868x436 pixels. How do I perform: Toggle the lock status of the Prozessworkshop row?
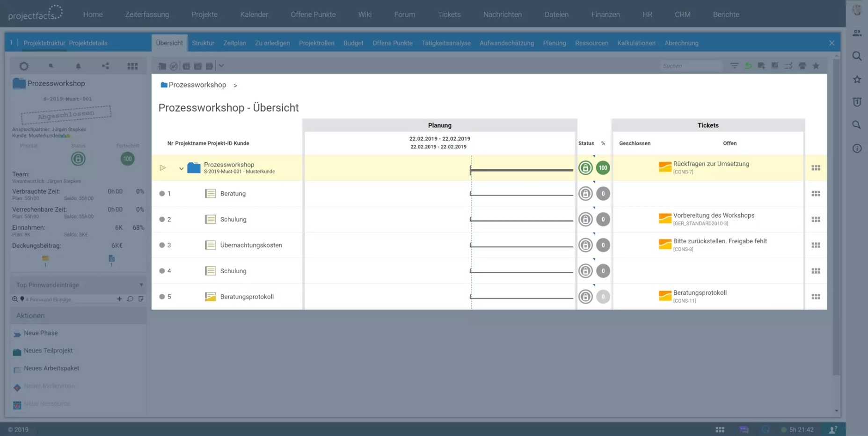(585, 168)
